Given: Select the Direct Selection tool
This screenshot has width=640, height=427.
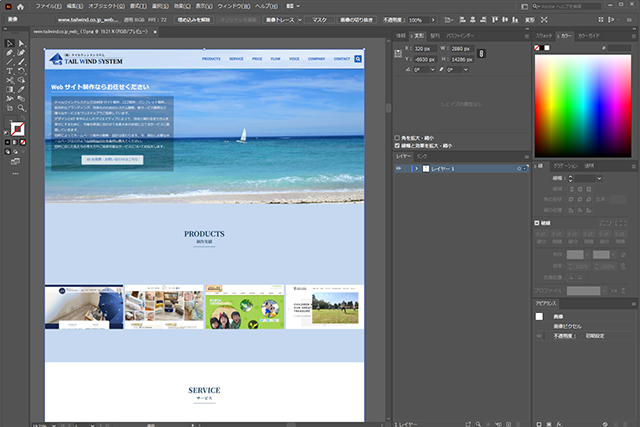Looking at the screenshot, I should 21,43.
